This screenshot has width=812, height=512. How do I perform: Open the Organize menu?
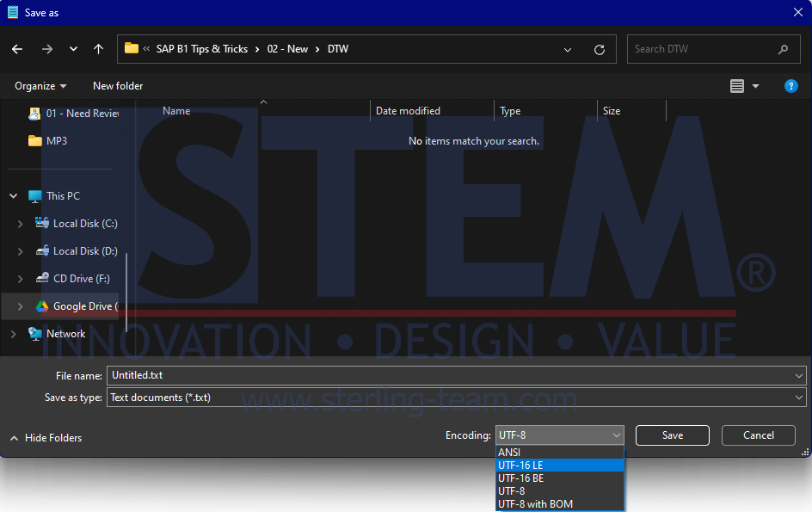click(40, 86)
